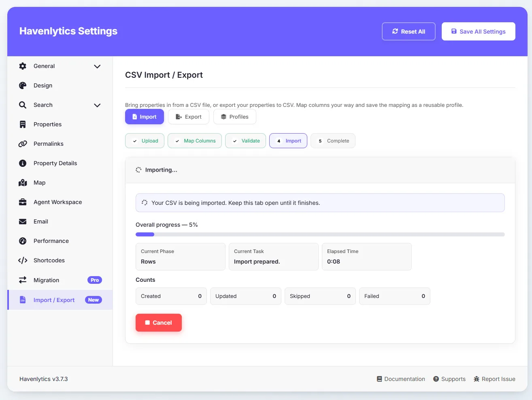Go to the Validate step
Image resolution: width=532 pixels, height=400 pixels.
coord(246,141)
